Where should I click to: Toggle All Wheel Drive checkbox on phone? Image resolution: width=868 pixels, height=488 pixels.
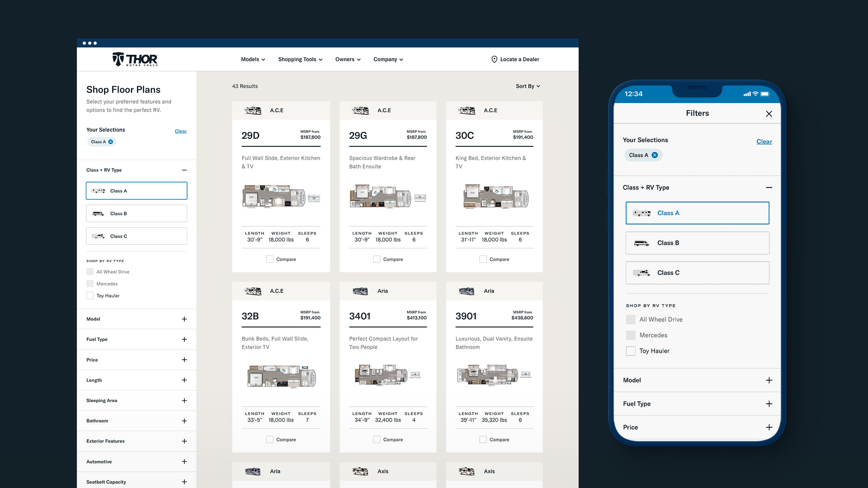[x=631, y=319]
